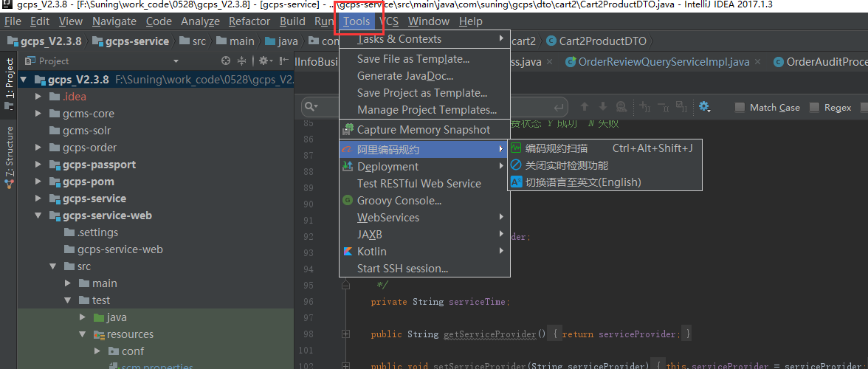Viewport: 868px width, 369px height.
Task: Hide the Project tool window with arrow icon
Action: point(284,61)
